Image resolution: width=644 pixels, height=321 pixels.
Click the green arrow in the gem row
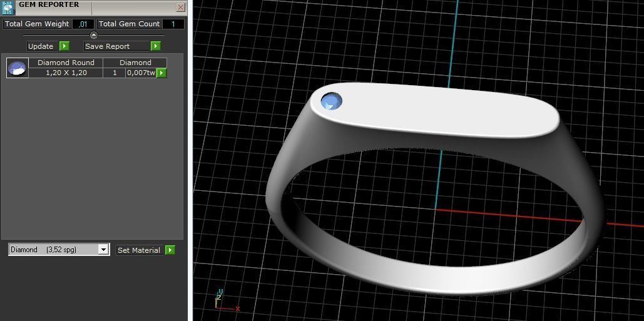[161, 73]
